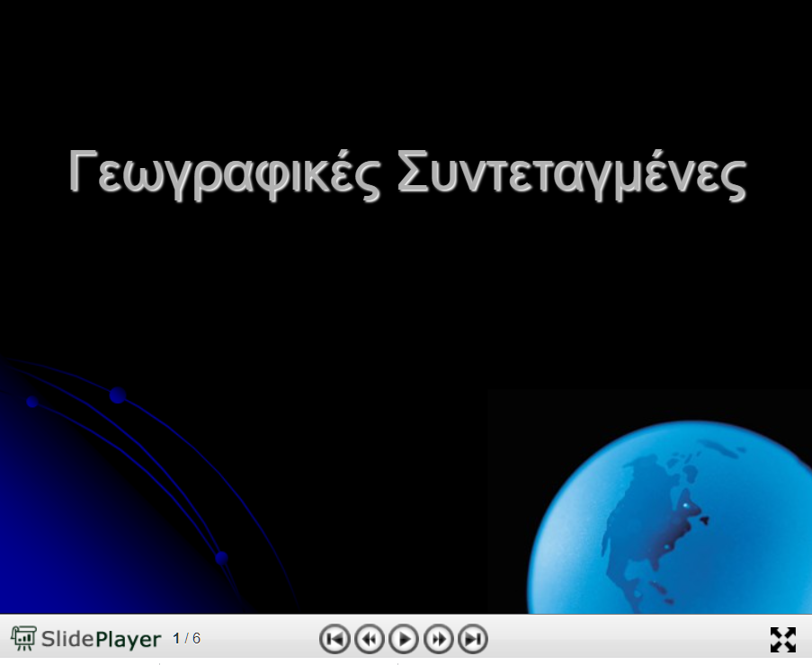Viewport: 812px width, 665px height.
Task: Jump to the last slide
Action: 473,639
